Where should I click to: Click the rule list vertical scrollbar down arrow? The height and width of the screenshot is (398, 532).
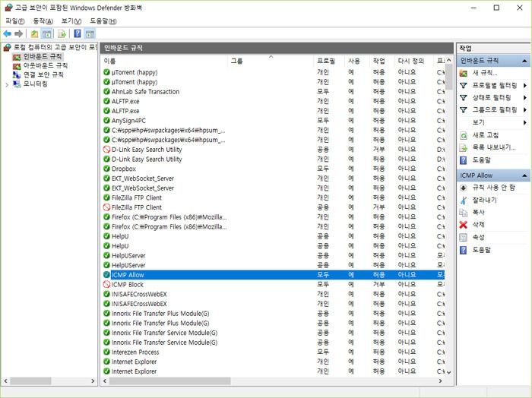(x=449, y=372)
